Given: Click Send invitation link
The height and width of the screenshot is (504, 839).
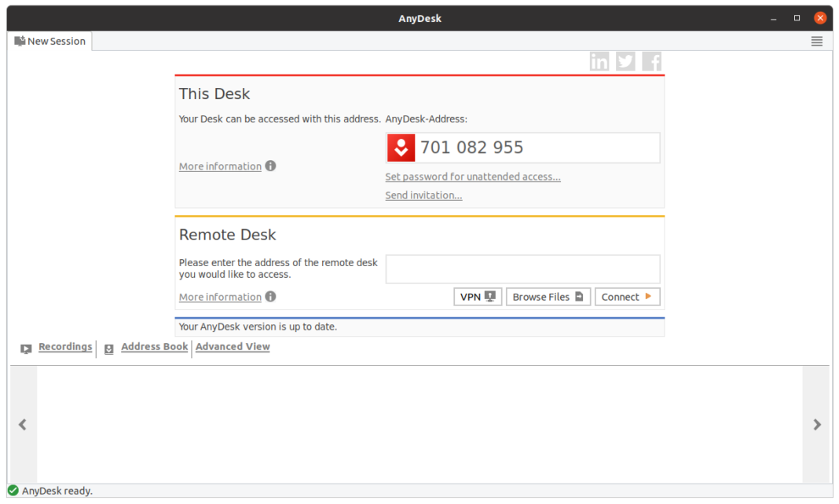Looking at the screenshot, I should pos(423,195).
